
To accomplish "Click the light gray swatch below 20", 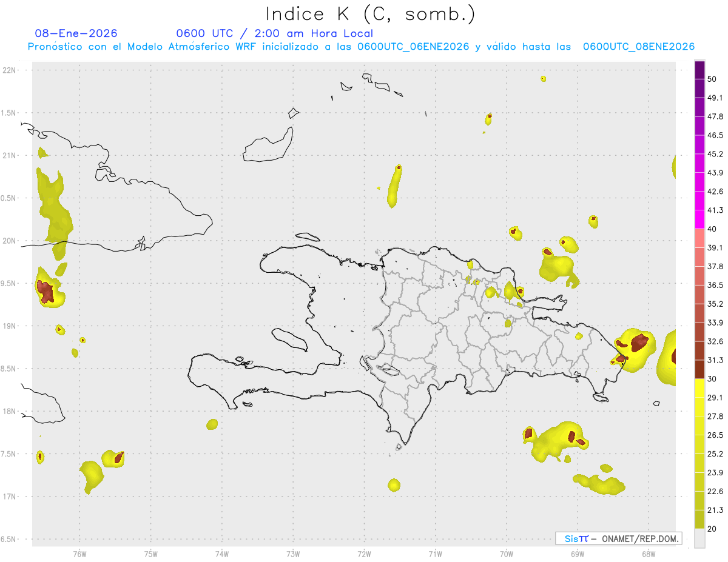I will [699, 538].
